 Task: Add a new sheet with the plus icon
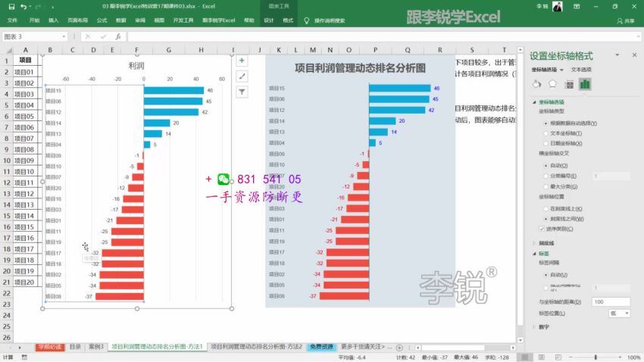[399, 347]
